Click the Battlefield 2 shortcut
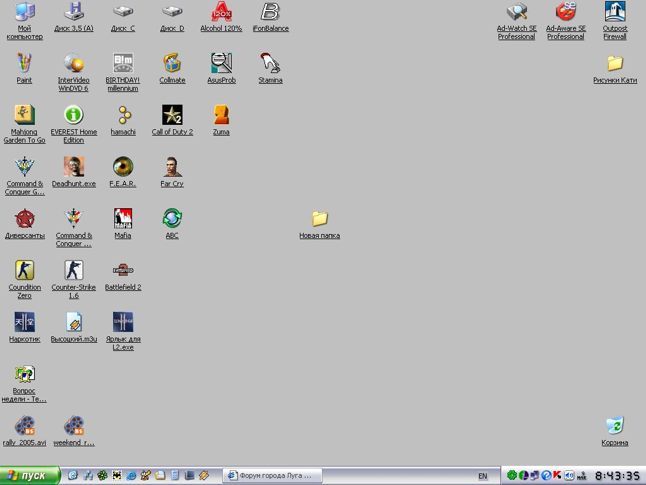The height and width of the screenshot is (485, 646). [122, 270]
